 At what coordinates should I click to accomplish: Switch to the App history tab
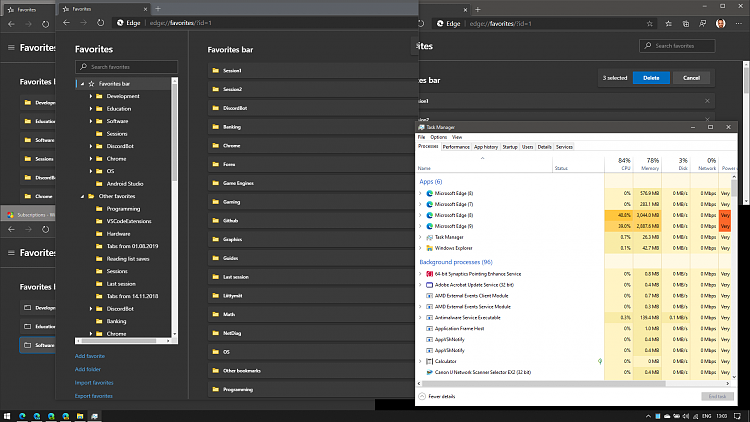(485, 147)
